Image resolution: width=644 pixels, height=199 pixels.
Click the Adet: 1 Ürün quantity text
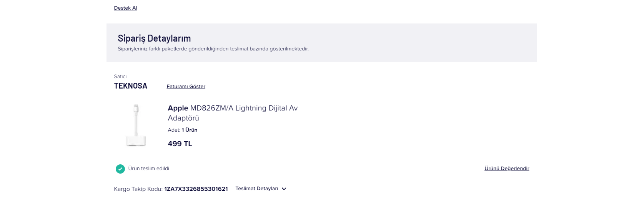(183, 130)
